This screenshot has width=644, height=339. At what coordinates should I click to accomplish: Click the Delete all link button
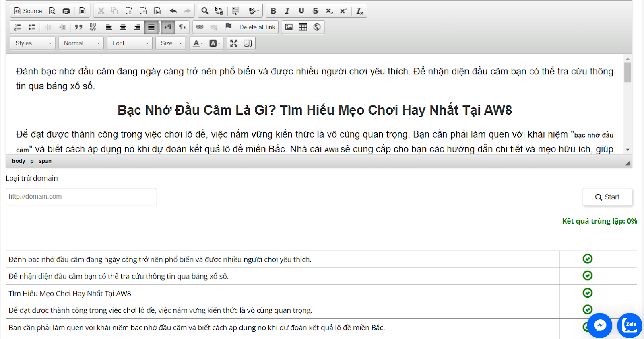pyautogui.click(x=257, y=27)
